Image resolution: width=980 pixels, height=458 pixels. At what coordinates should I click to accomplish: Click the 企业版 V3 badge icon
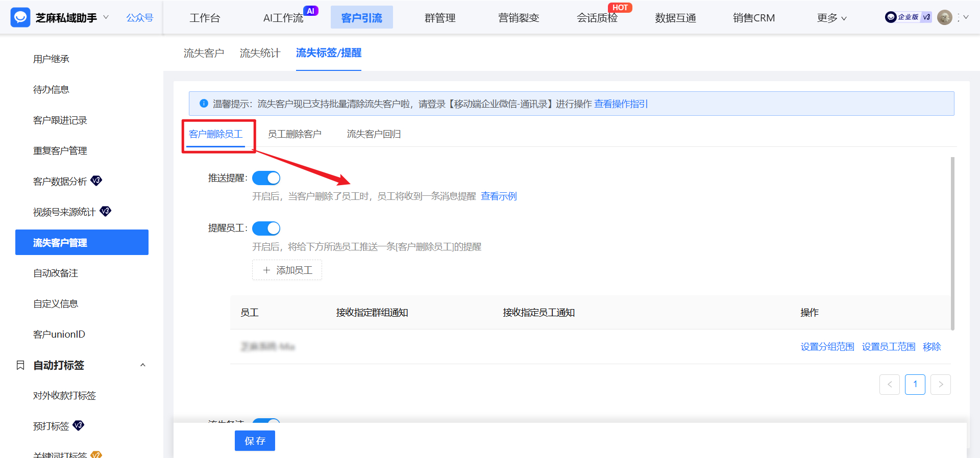(908, 17)
